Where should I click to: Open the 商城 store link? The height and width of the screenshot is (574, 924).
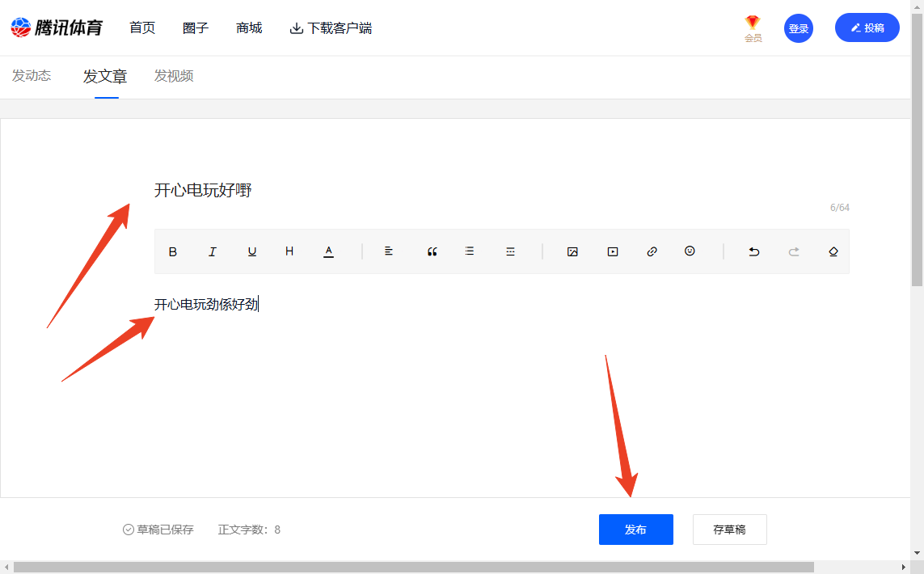249,27
